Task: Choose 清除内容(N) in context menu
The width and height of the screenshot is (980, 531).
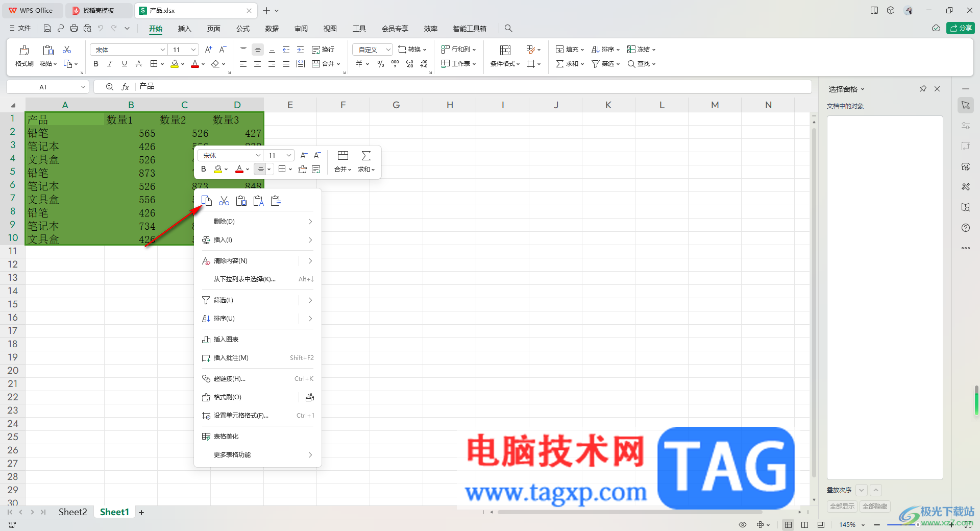Action: (x=258, y=261)
